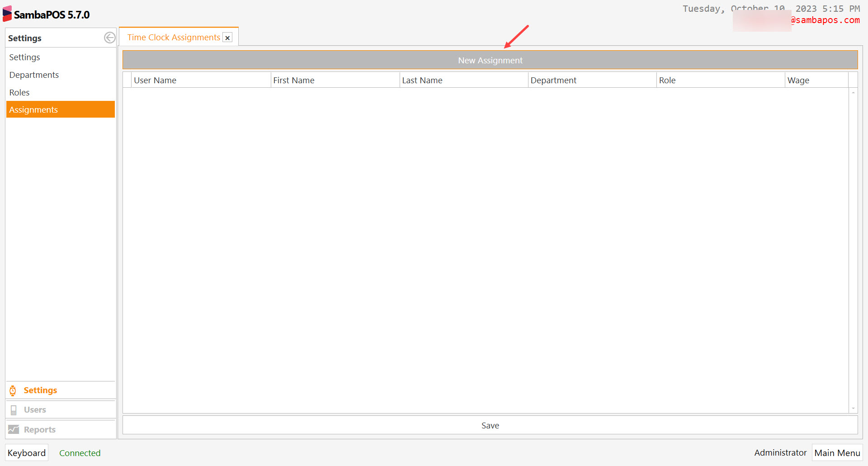Screen dimensions: 868x466
Task: Collapse the Settings panel with back arrow
Action: click(109, 38)
